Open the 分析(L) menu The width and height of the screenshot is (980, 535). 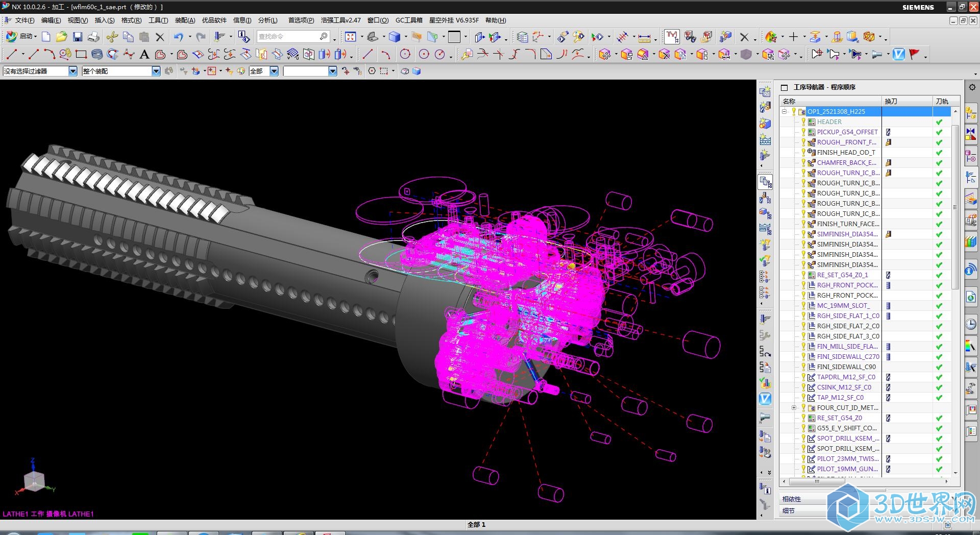[x=267, y=20]
